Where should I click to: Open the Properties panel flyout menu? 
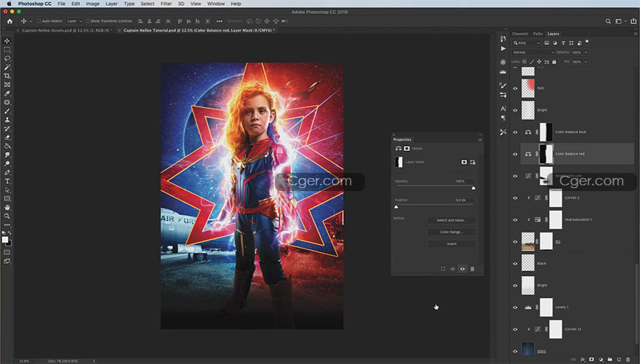480,139
